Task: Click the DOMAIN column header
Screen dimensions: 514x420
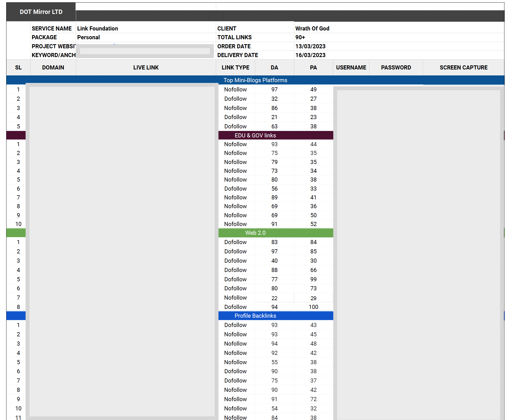Action: tap(53, 67)
